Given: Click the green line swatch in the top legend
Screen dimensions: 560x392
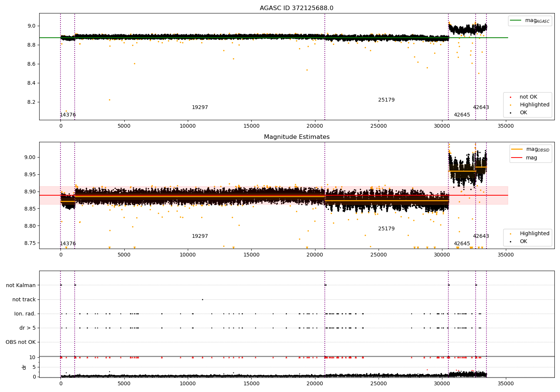Looking at the screenshot, I should [516, 21].
